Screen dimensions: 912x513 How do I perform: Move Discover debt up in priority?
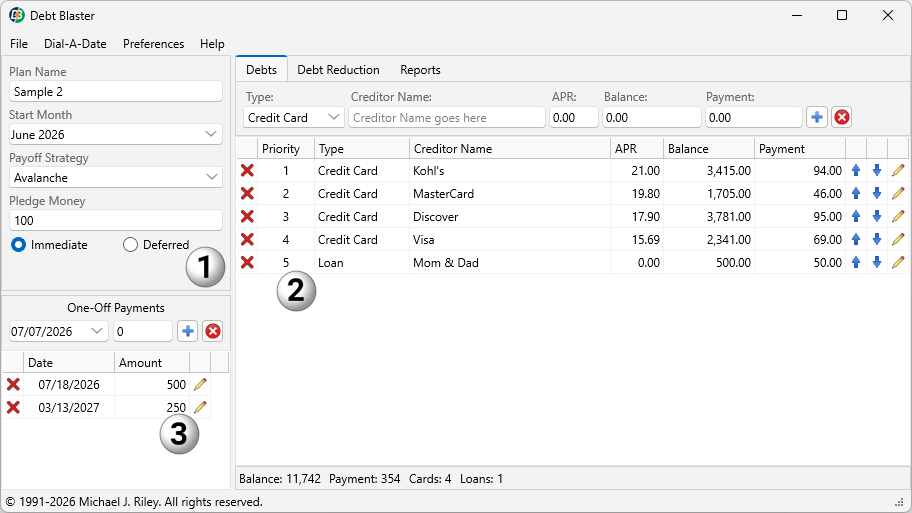click(856, 216)
